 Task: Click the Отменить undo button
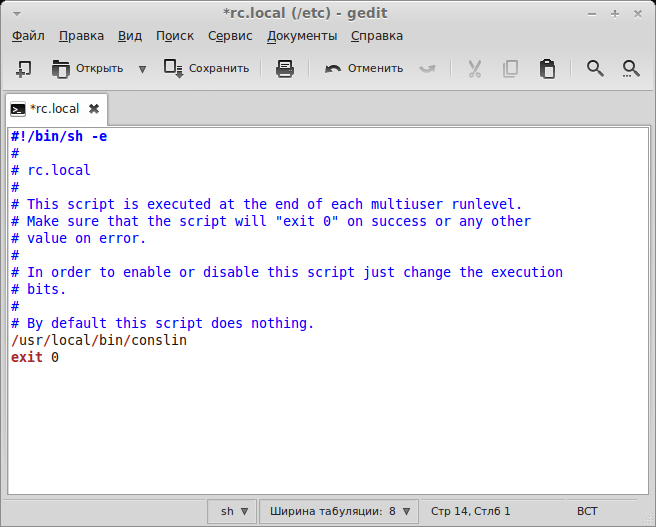(x=364, y=69)
